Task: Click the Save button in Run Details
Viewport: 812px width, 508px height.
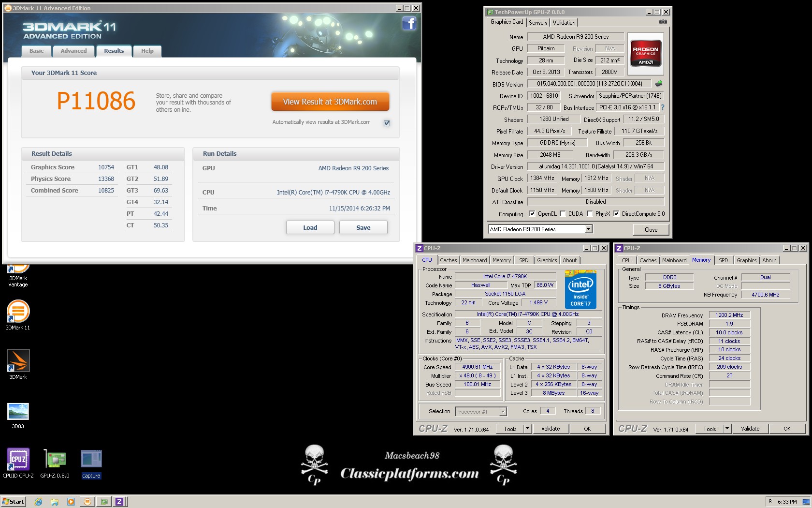Action: tap(363, 227)
